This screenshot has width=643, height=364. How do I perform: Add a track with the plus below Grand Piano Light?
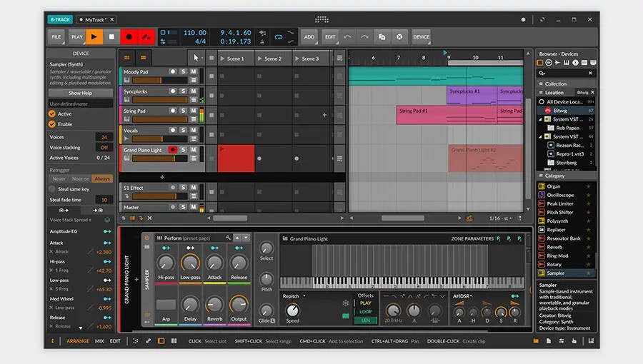point(162,177)
